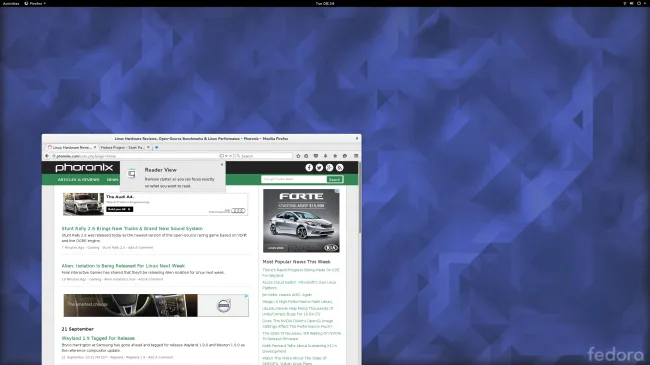Close the Fedora Project tab

[148, 147]
